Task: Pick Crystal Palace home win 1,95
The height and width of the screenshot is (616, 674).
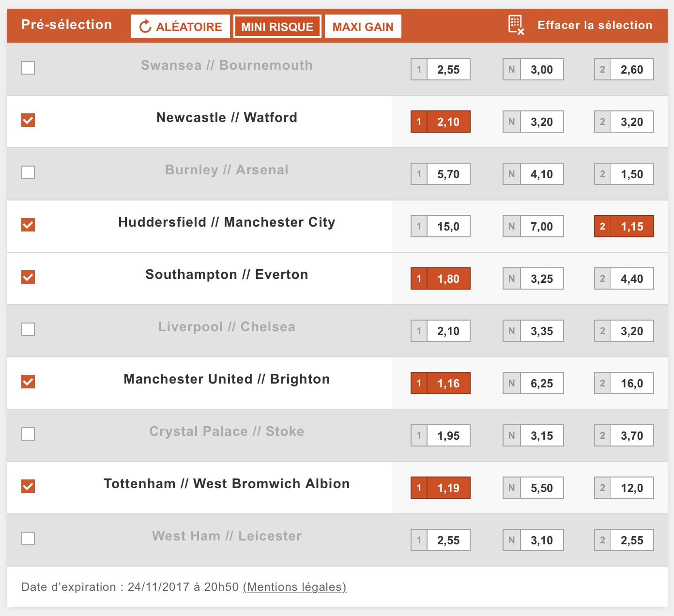Action: [x=441, y=436]
